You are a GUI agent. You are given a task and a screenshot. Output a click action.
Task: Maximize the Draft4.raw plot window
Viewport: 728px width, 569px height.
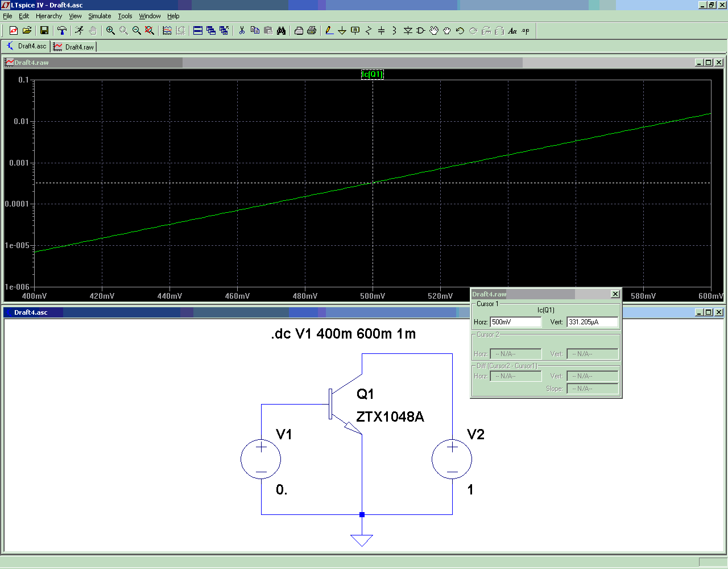coord(709,63)
